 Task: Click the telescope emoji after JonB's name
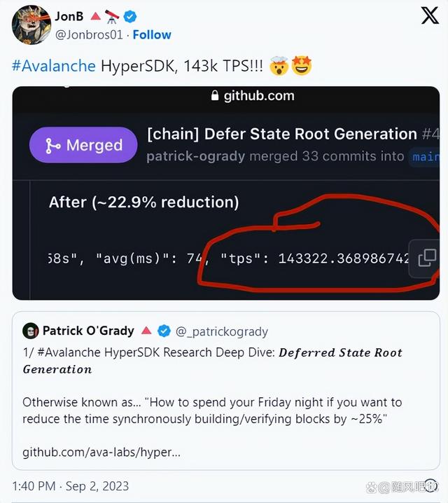(x=112, y=15)
